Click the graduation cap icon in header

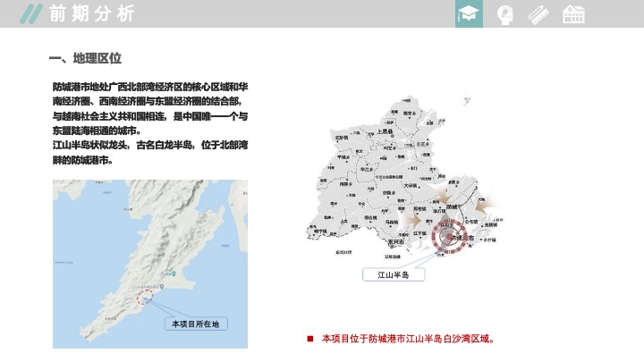pyautogui.click(x=469, y=13)
